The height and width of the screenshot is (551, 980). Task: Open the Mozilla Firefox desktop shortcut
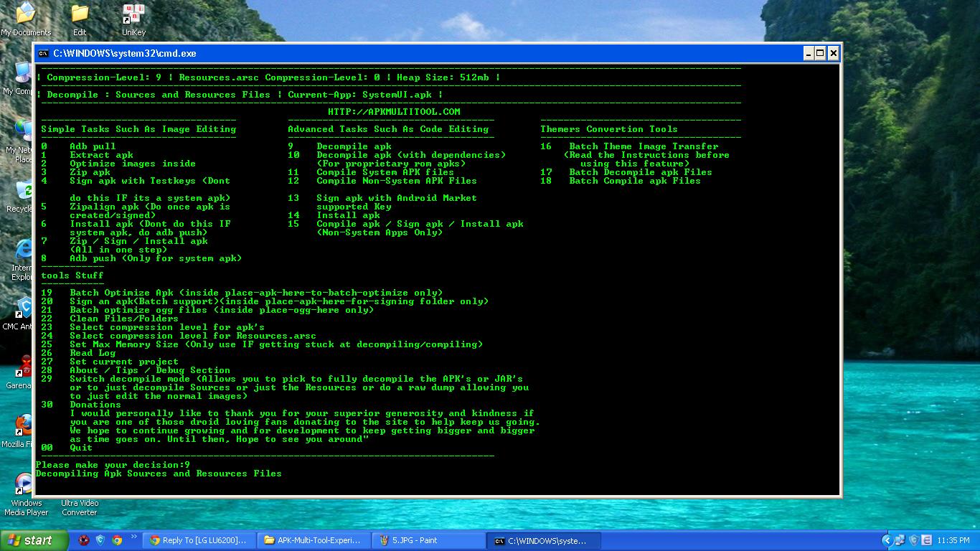coord(17,432)
